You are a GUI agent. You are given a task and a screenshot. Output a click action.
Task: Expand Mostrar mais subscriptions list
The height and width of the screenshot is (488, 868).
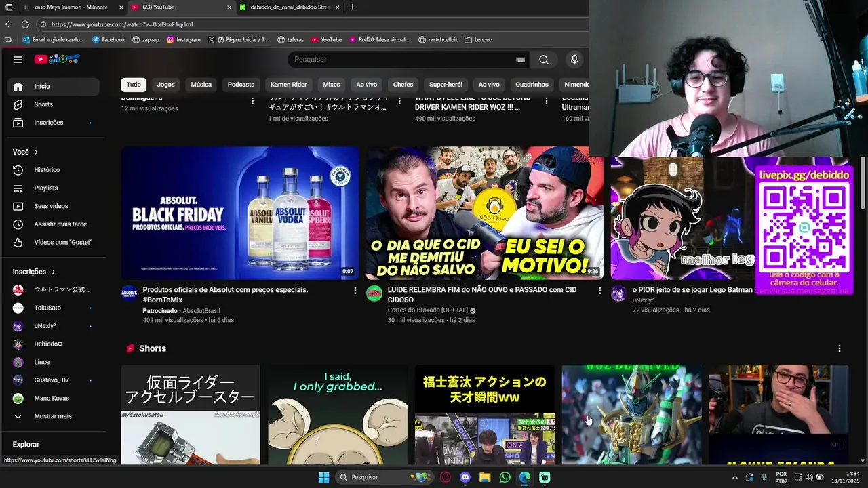click(x=53, y=416)
